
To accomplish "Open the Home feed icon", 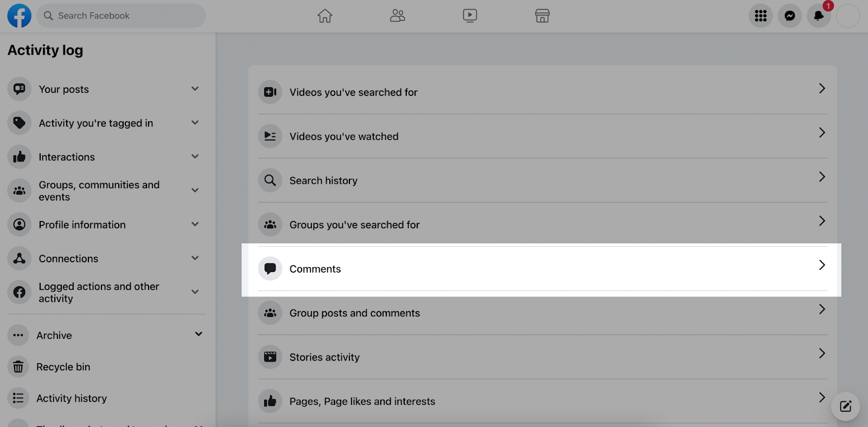I will point(325,16).
